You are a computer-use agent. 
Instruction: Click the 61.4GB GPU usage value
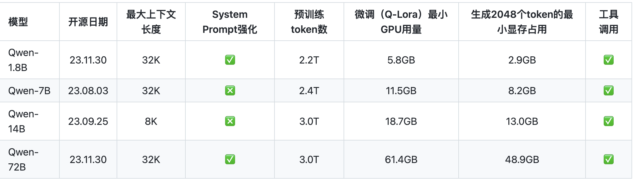[x=401, y=160]
